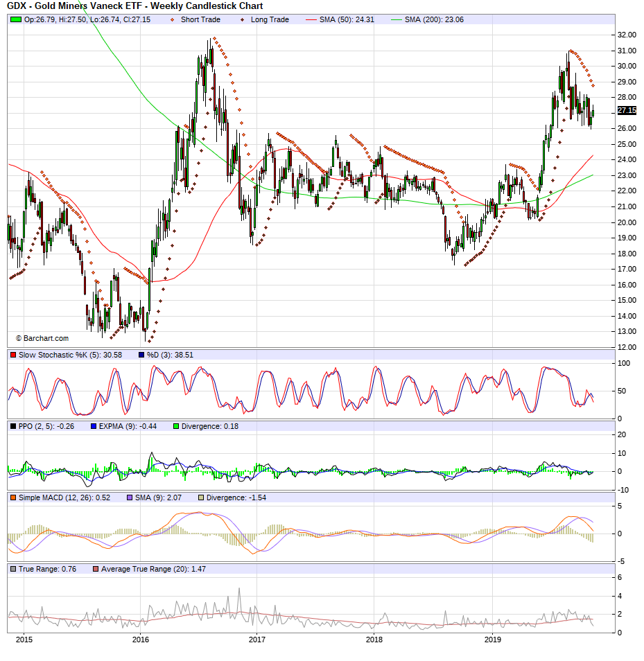Click the 2015 label on the time axis
Screen dimensions: 644x661
[x=24, y=640]
